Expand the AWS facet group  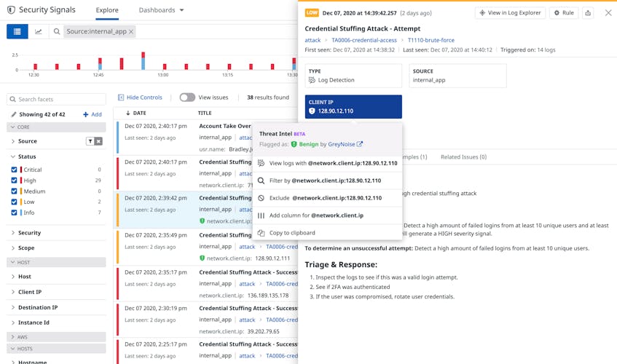tap(56, 337)
